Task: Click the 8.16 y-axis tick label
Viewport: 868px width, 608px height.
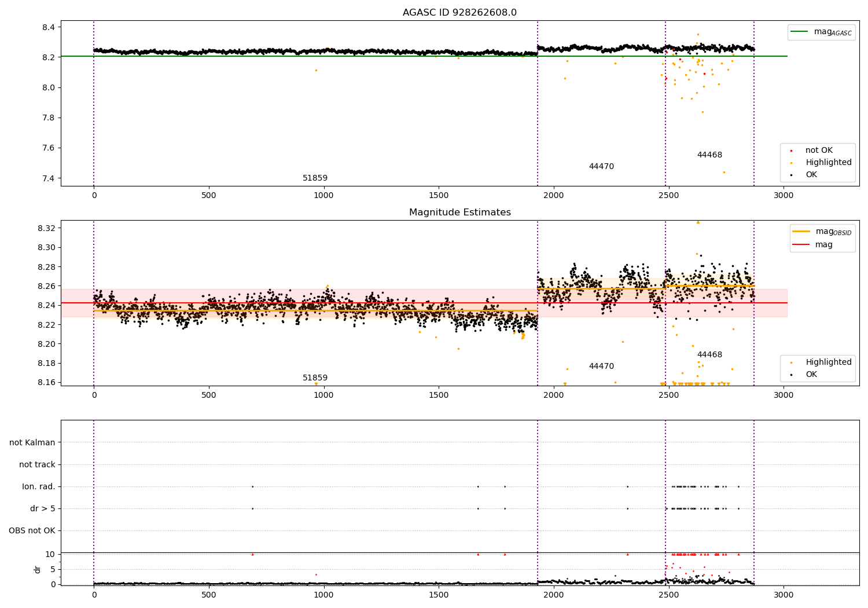Action: [x=46, y=383]
